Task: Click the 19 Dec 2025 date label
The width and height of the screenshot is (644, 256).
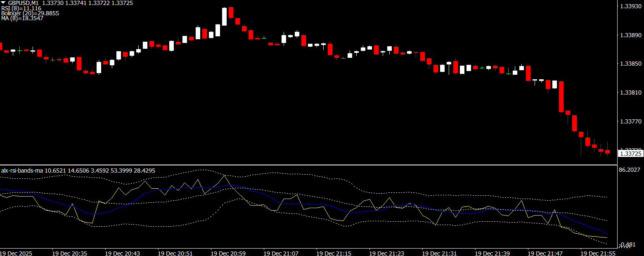Action: 16,253
